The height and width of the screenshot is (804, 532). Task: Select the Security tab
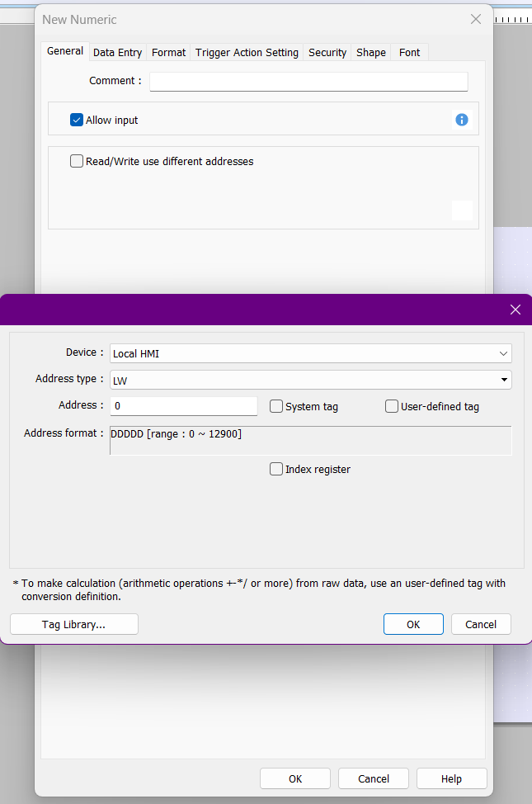click(327, 52)
